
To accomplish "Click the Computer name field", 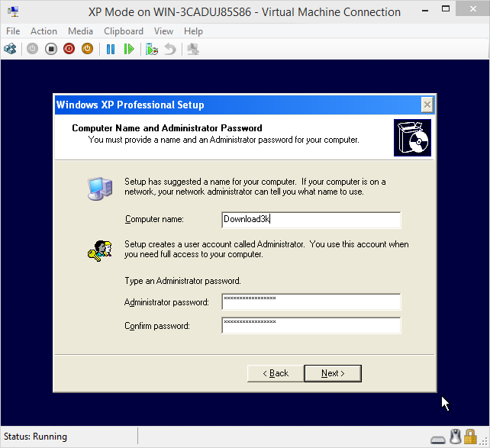I will click(311, 220).
